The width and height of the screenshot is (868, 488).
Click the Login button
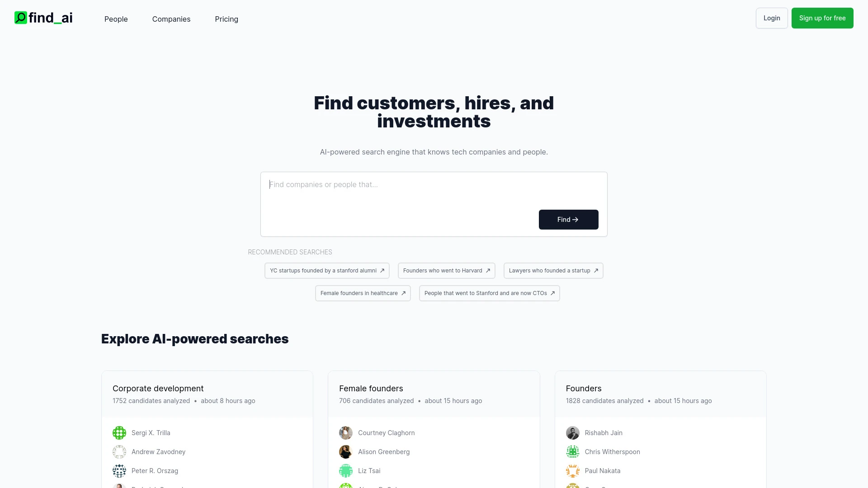(771, 18)
